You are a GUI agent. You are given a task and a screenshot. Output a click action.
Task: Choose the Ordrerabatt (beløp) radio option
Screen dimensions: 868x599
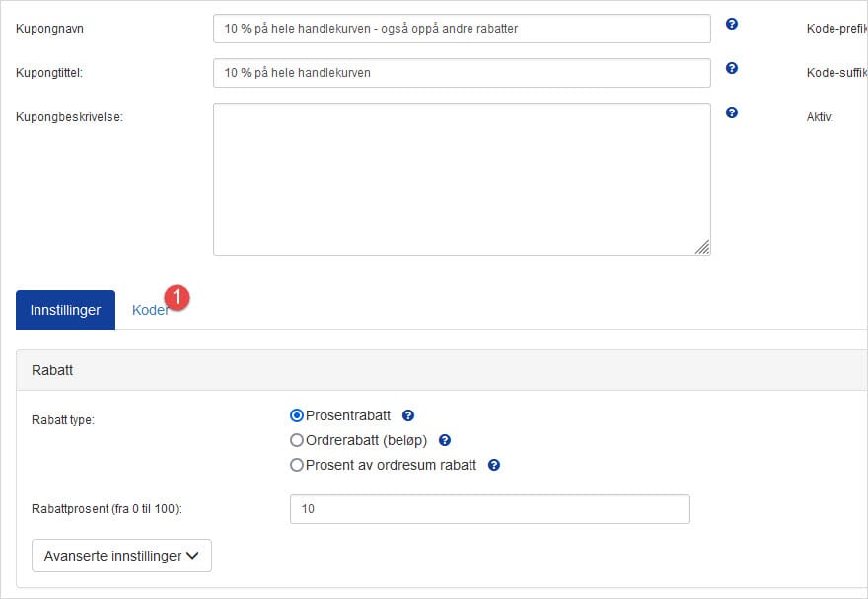click(x=297, y=441)
